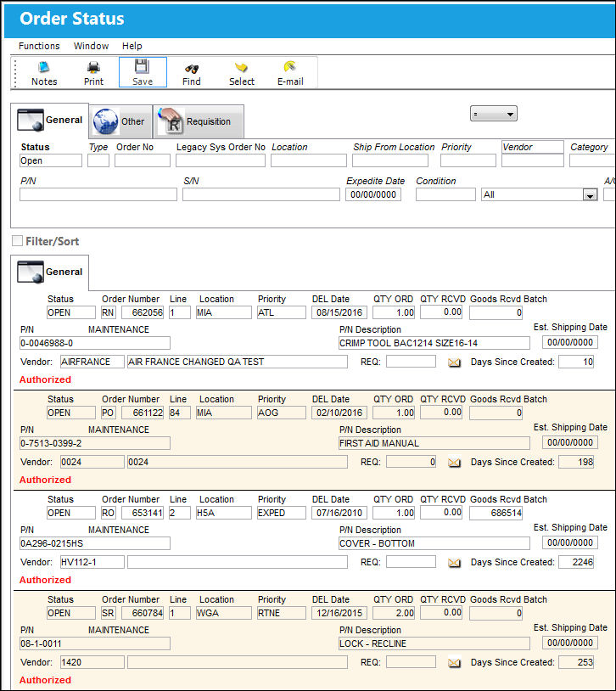
Task: Click order number 661122
Action: [142, 413]
